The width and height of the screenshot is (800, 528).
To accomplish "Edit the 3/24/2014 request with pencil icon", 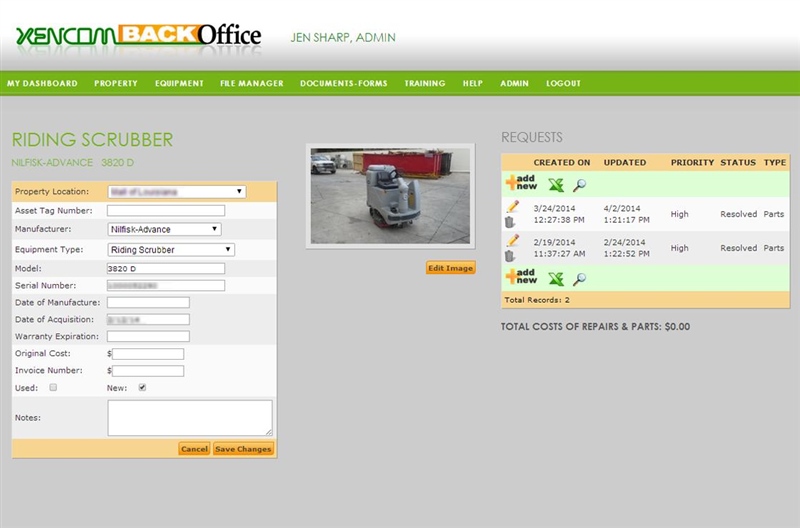I will 513,207.
